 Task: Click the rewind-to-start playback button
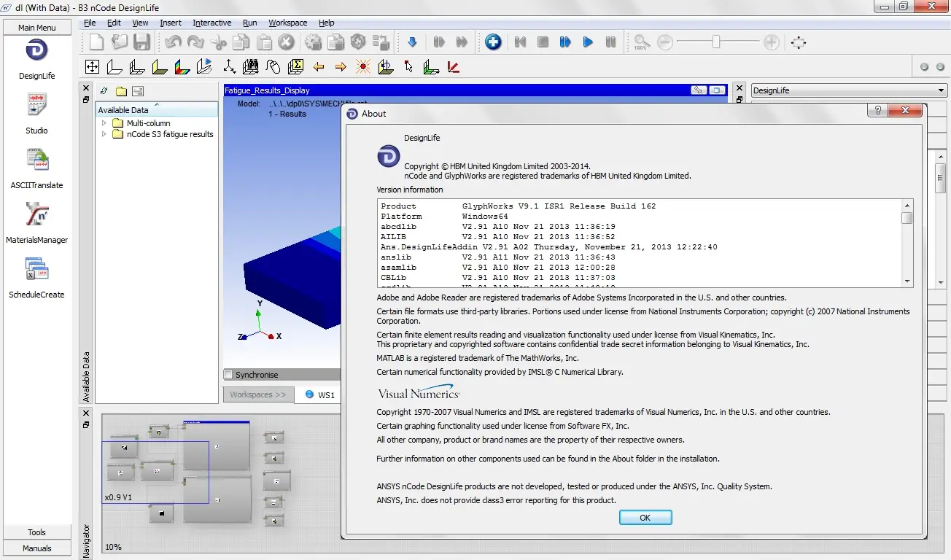point(520,42)
